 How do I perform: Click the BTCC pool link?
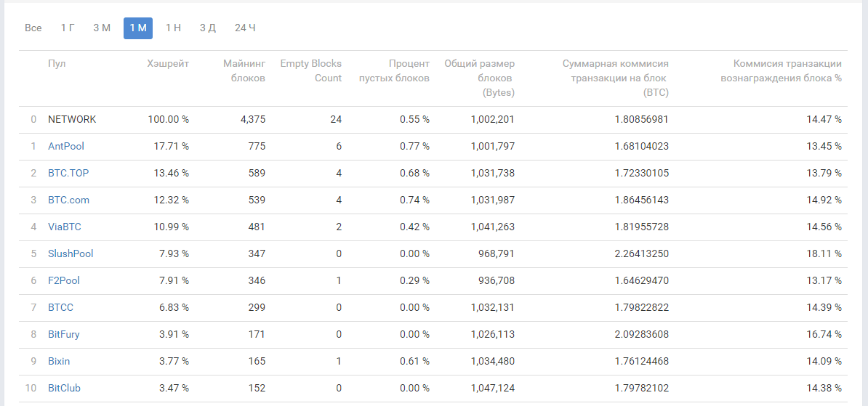pyautogui.click(x=60, y=307)
